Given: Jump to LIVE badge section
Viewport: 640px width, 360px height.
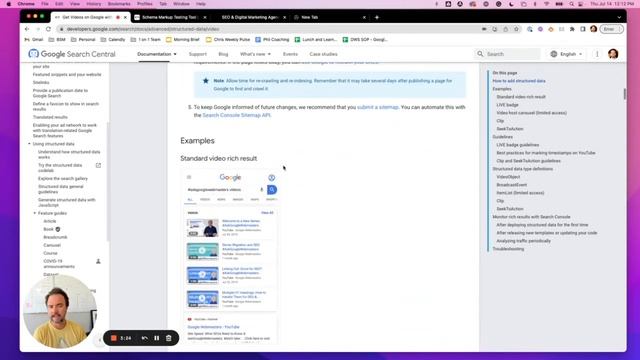Looking at the screenshot, I should (x=507, y=105).
